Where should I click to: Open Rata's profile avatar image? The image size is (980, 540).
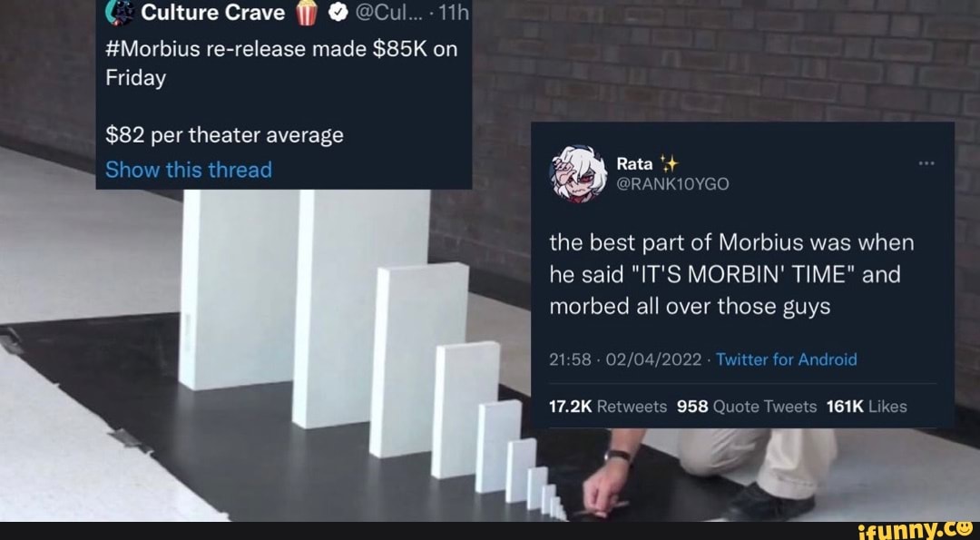coord(578,173)
